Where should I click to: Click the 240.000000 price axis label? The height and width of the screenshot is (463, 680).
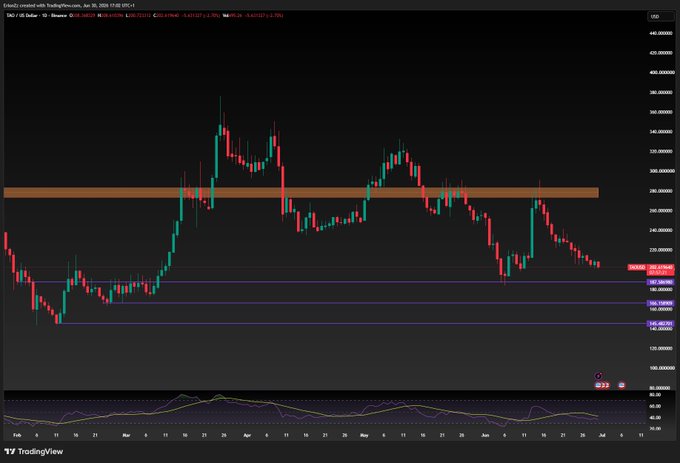[662, 230]
